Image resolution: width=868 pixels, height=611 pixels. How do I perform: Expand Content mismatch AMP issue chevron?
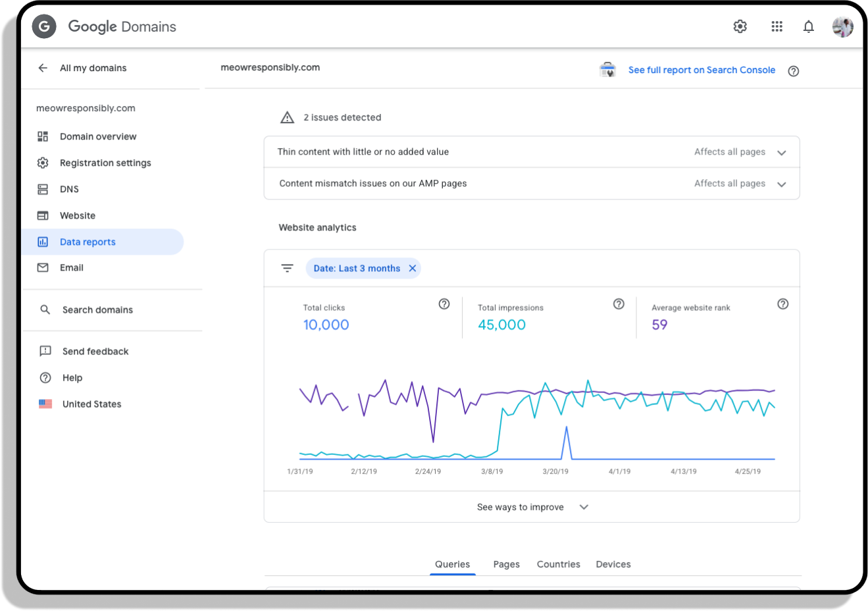click(x=782, y=184)
